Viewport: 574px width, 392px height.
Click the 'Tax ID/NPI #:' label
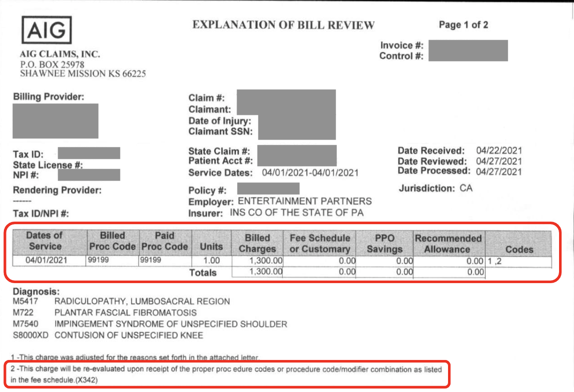[41, 214]
